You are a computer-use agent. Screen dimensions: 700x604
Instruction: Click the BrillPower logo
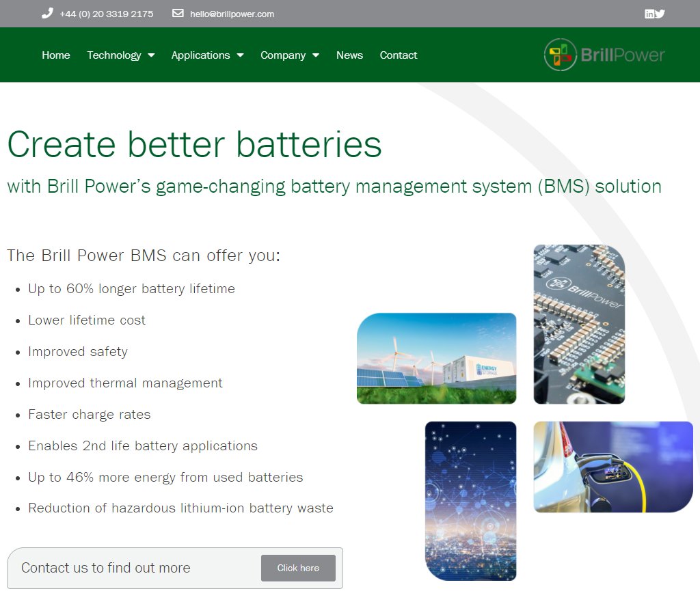[604, 55]
